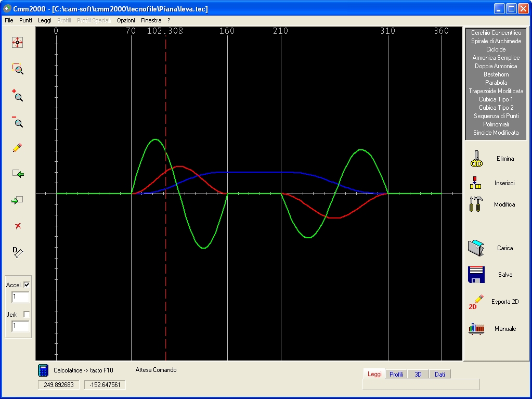532x399 pixels.
Task: Click the Jerk scale input field
Action: point(20,326)
